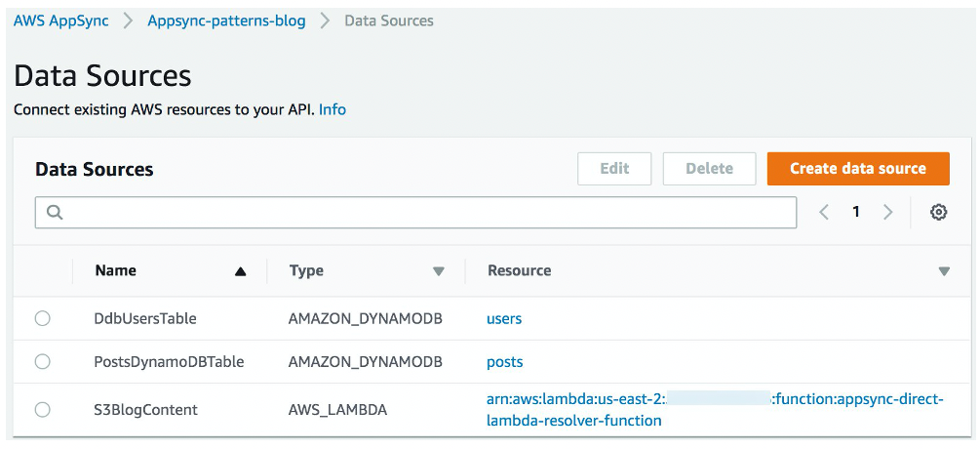Click the search magnifier icon
Viewport: 980px width, 449px height.
coord(55,212)
